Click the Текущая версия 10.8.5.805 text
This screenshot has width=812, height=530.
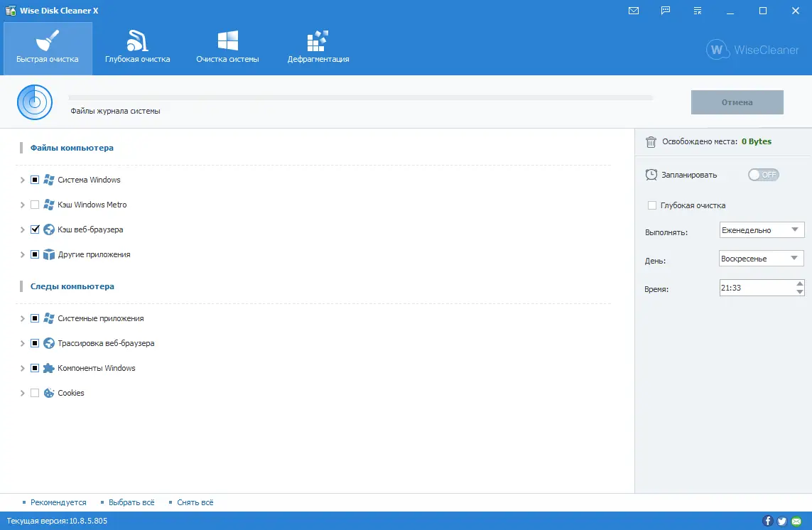pyautogui.click(x=57, y=521)
